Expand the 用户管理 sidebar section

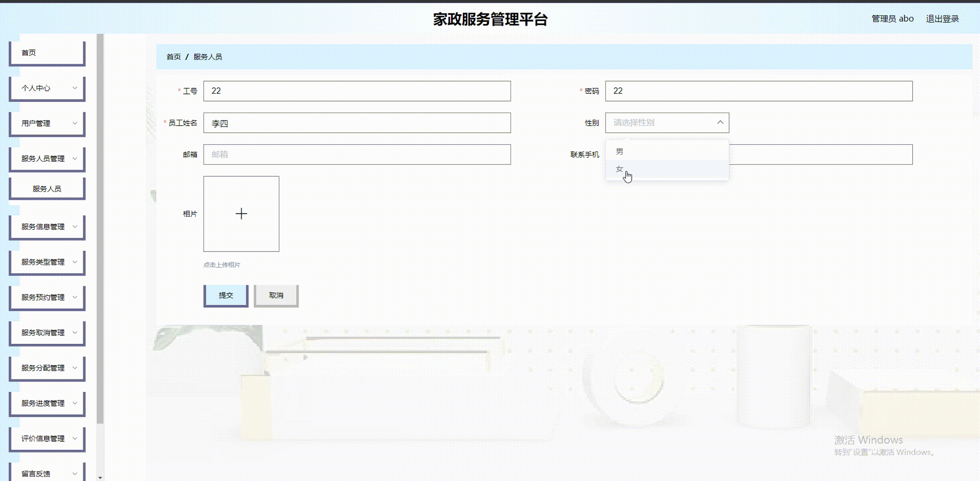point(46,123)
